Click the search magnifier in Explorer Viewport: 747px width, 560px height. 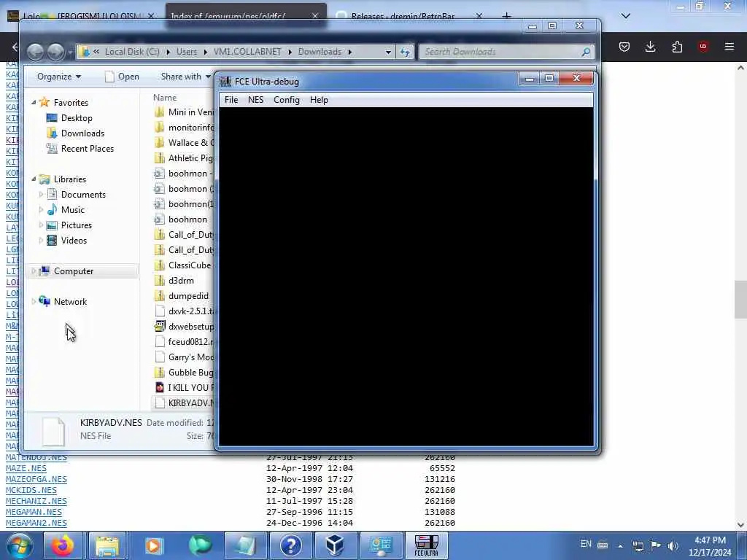pos(586,52)
